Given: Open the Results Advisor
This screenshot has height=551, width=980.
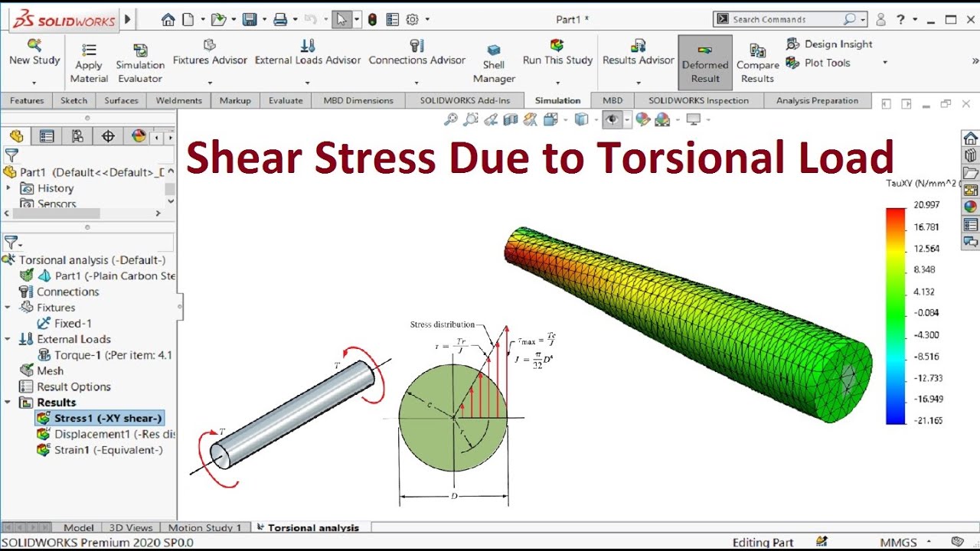Looking at the screenshot, I should coord(639,52).
